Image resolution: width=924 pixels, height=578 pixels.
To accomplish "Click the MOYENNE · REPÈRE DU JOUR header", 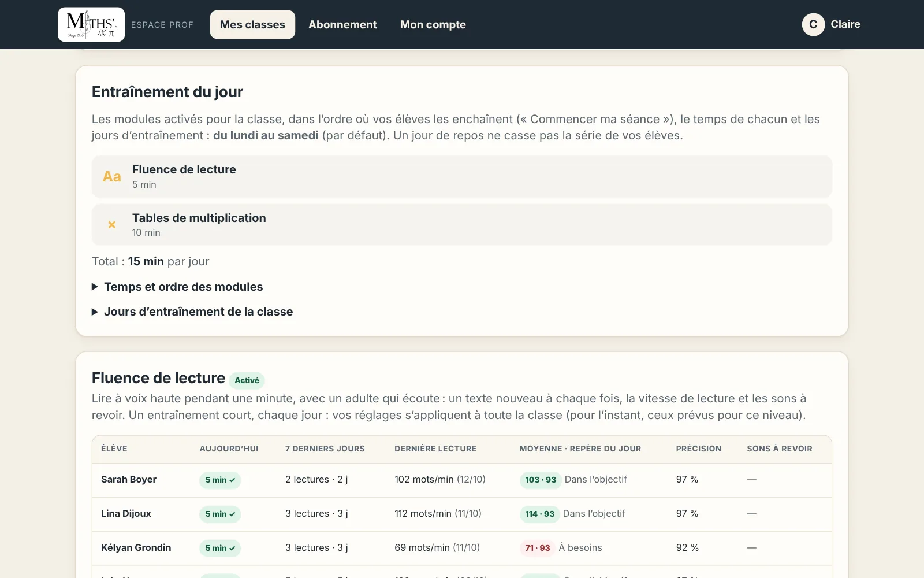I will [x=580, y=449].
